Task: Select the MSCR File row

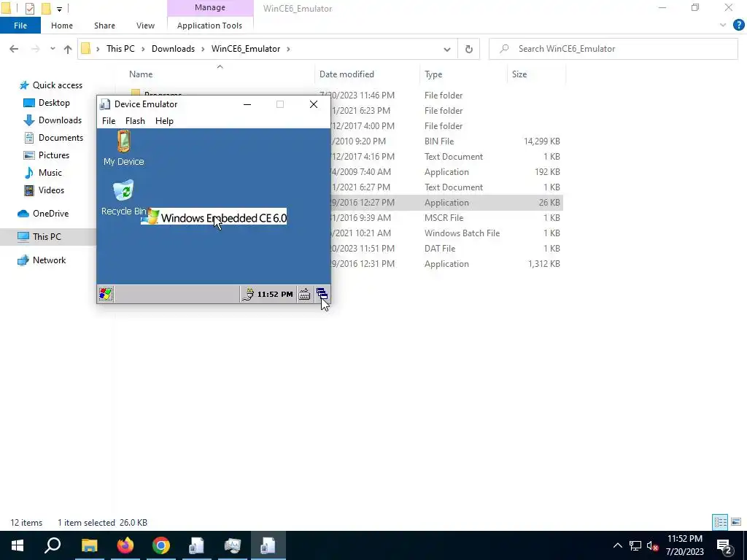Action: point(447,218)
